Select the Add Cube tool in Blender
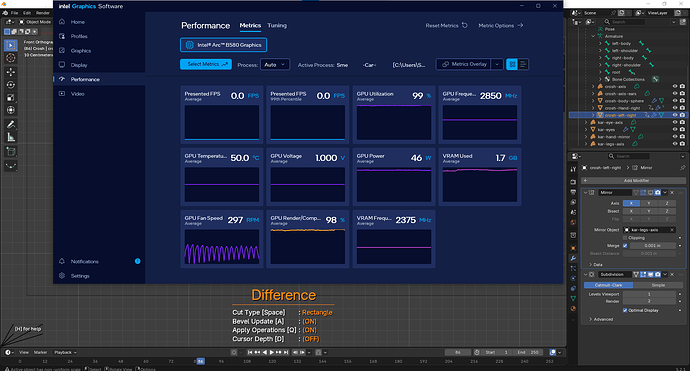This screenshot has width=690, height=371. pyautogui.click(x=11, y=152)
